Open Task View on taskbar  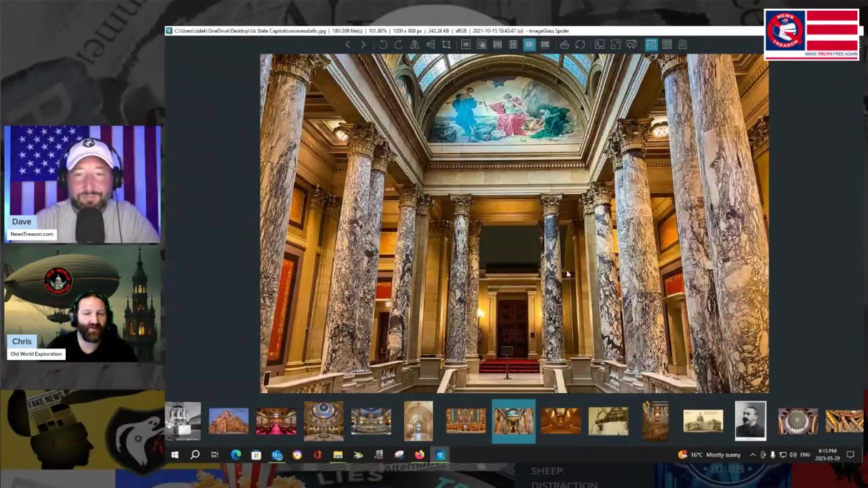tap(215, 455)
